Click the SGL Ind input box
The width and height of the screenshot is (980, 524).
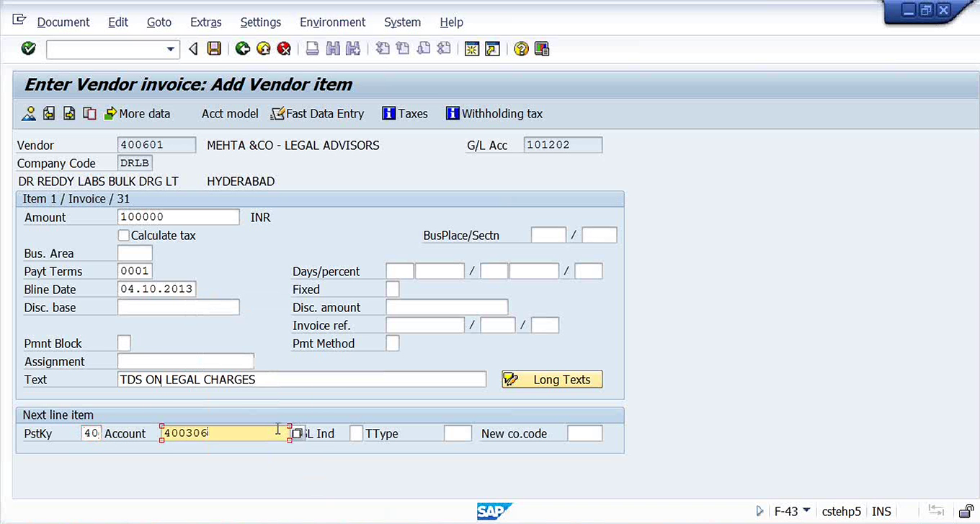pyautogui.click(x=356, y=433)
